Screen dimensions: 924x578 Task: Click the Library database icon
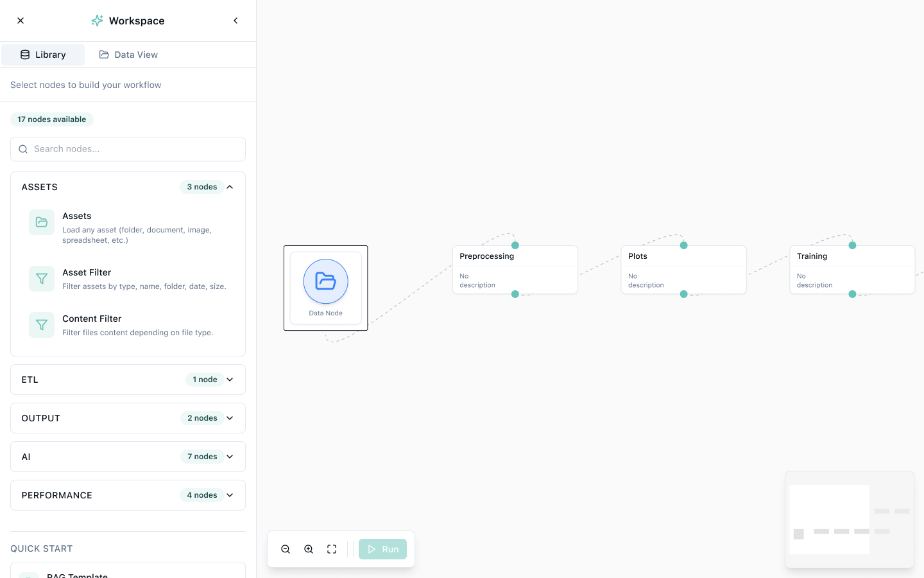pos(25,55)
